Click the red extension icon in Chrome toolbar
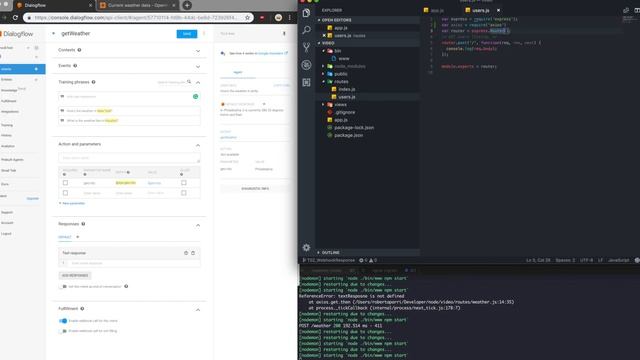This screenshot has width=640, height=360. [262, 18]
